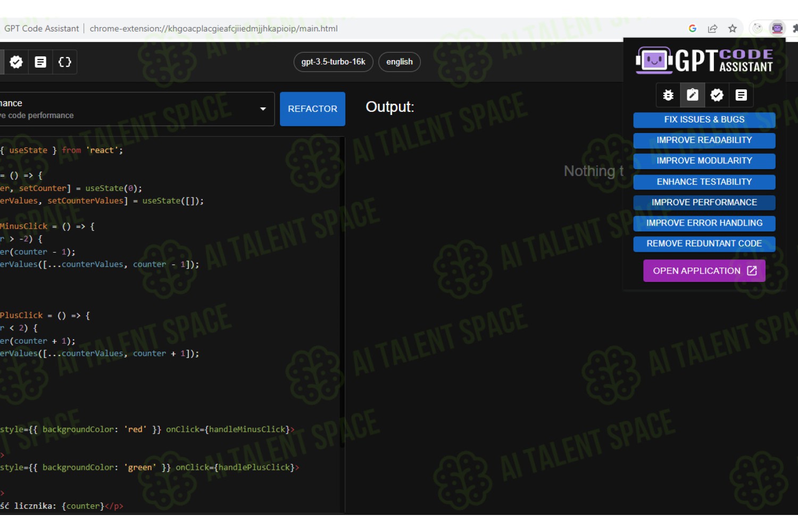Choose IMPROVE READABILITY
The height and width of the screenshot is (532, 798).
point(704,140)
